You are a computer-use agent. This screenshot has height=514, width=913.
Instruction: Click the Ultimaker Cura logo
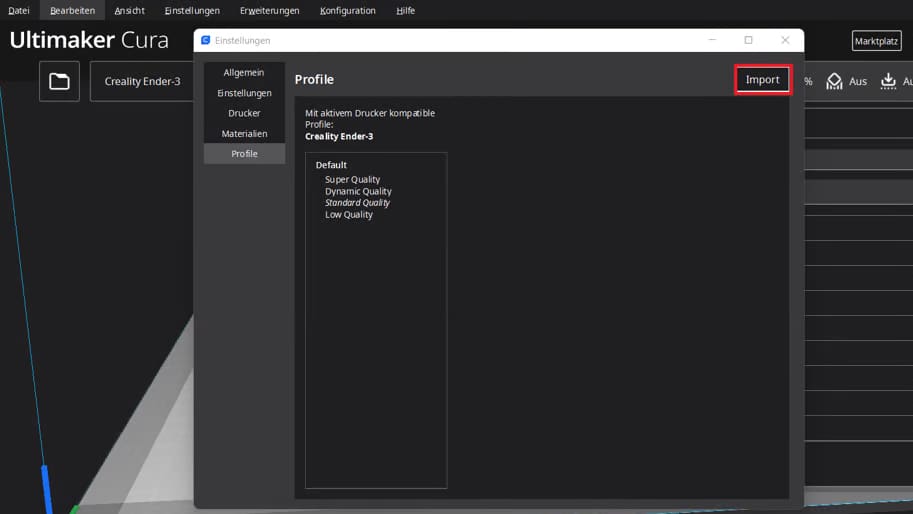click(x=89, y=40)
